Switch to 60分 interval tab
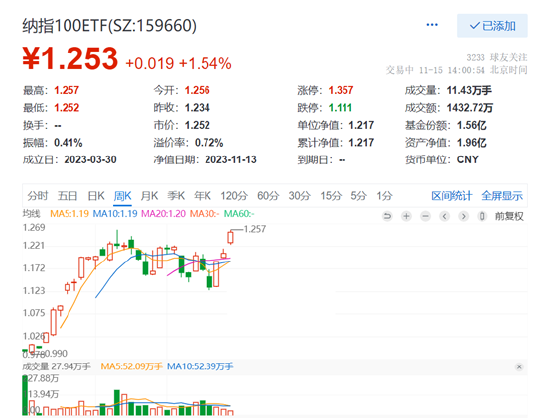 pyautogui.click(x=268, y=195)
